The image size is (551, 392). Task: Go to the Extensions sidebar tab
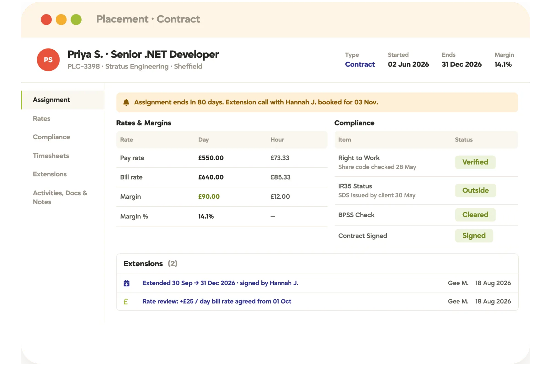pos(50,174)
